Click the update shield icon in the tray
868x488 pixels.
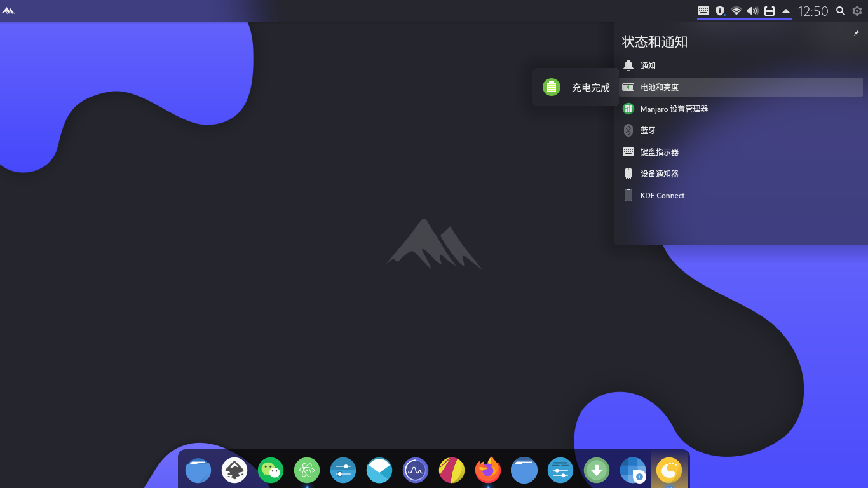click(x=720, y=11)
